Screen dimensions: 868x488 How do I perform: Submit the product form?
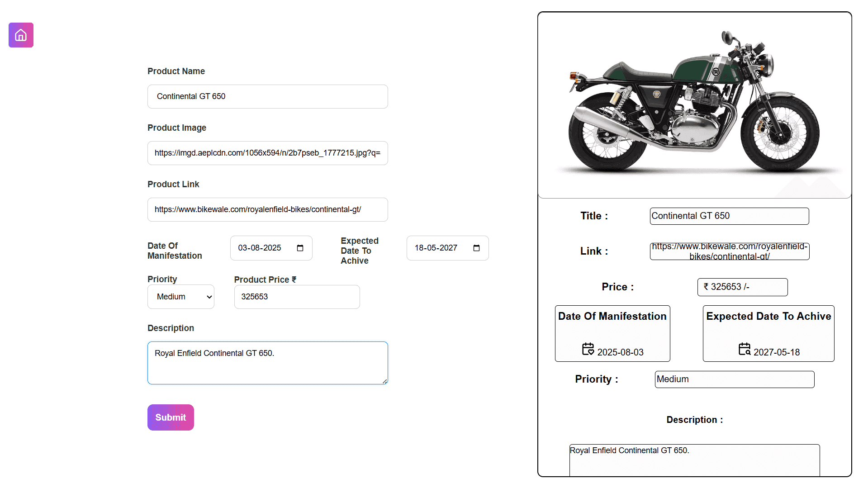pyautogui.click(x=171, y=417)
